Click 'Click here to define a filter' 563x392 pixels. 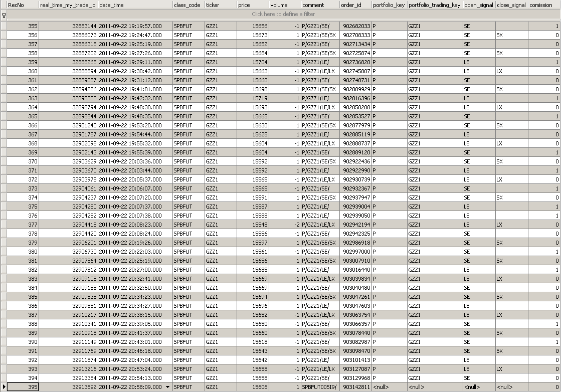tap(283, 14)
